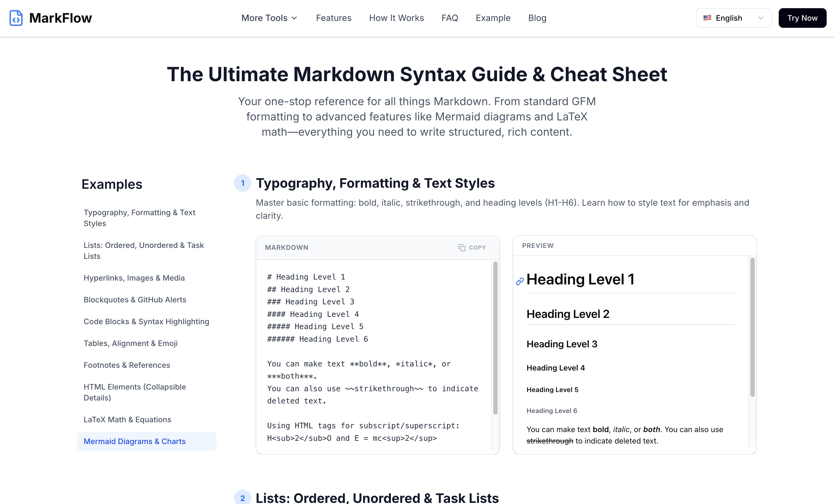Viewport: 834px width, 504px height.
Task: Open the Blog link
Action: point(537,18)
